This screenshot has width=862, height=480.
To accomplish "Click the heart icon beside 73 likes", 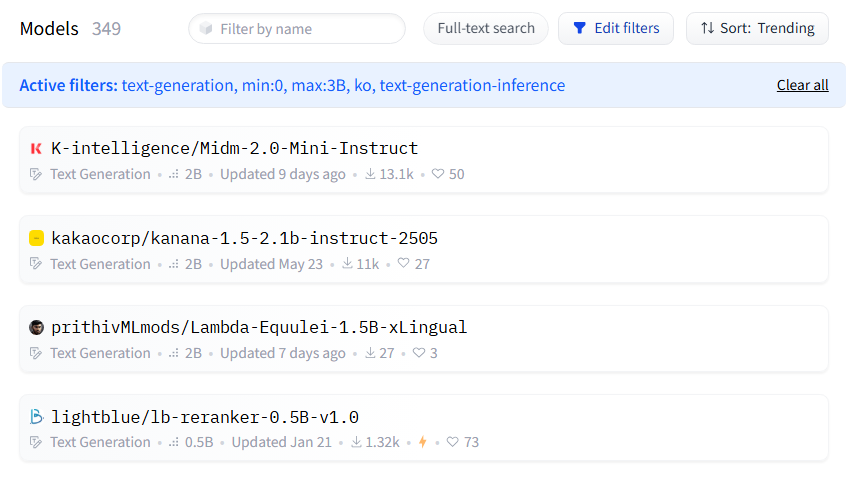I will [453, 442].
